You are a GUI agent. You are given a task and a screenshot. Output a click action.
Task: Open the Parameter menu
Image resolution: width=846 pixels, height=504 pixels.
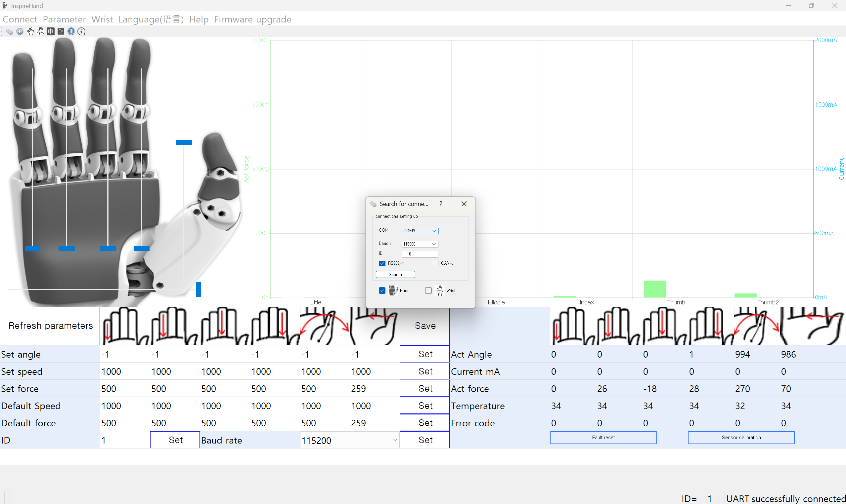point(64,19)
